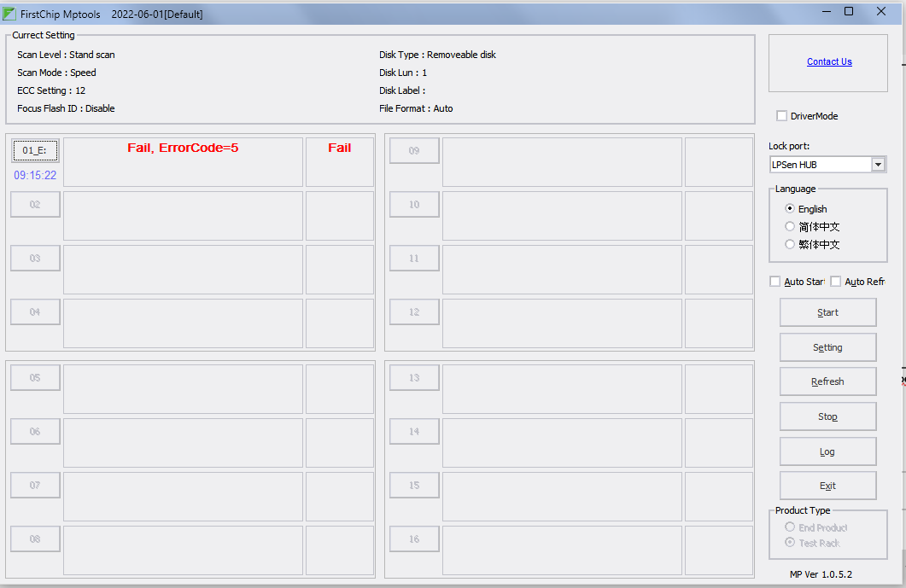
Task: Click the Refresh button
Action: [x=827, y=381]
